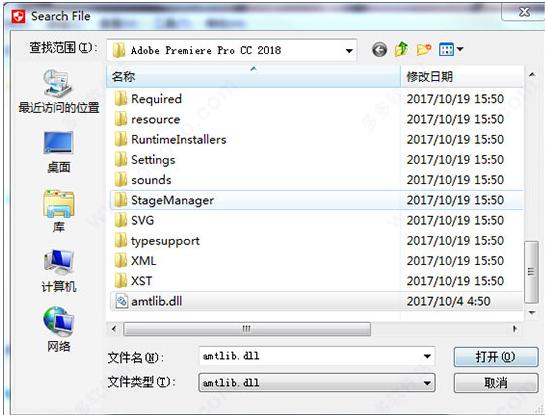Open Recent Places in the sidebar
This screenshot has height=415, width=545.
(x=58, y=91)
